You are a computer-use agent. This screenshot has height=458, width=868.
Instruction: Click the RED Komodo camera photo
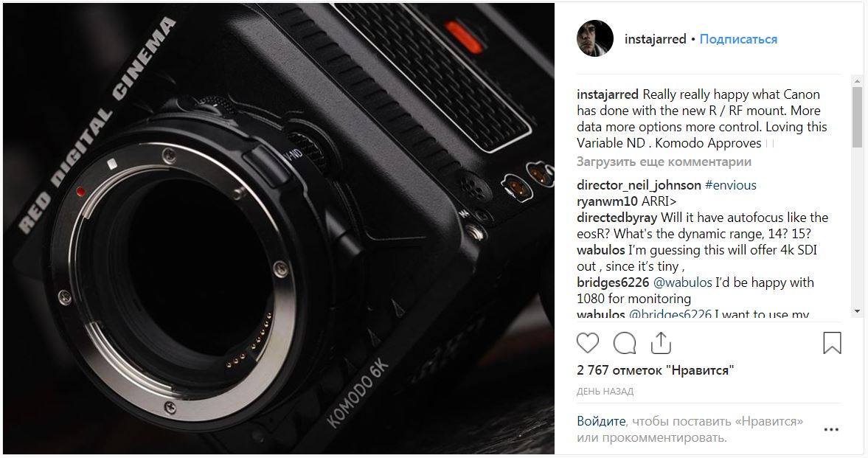[279, 228]
